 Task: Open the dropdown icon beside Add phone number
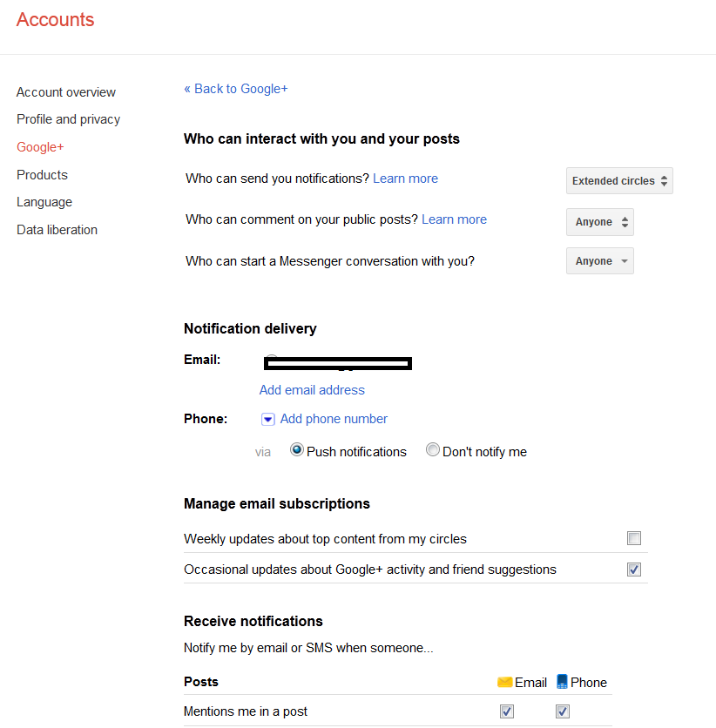268,419
